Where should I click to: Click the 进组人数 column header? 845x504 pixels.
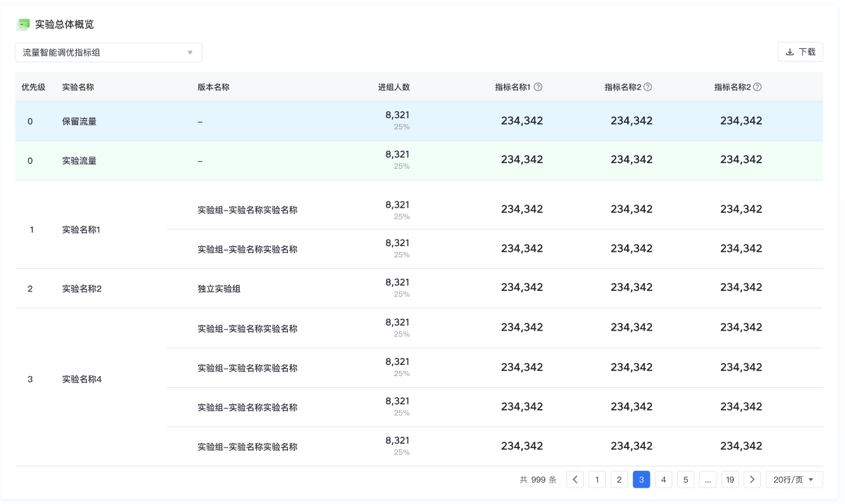tap(394, 87)
